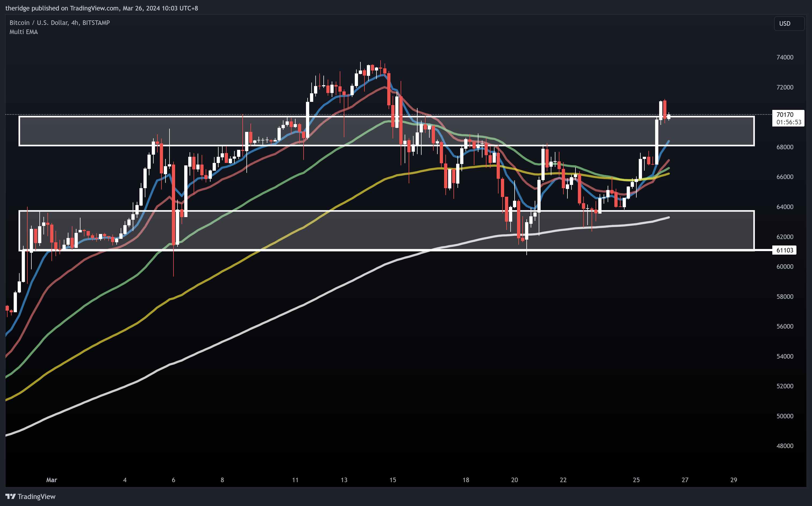The height and width of the screenshot is (506, 812).
Task: Click the 54000 price axis label
Action: point(785,356)
